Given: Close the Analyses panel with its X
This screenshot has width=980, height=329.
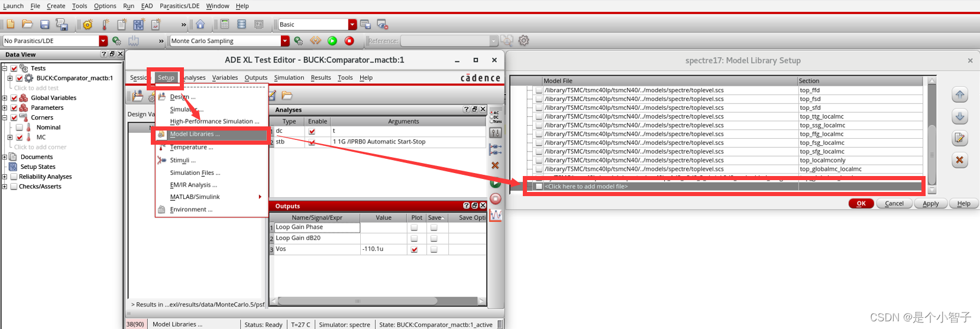Looking at the screenshot, I should coord(483,109).
